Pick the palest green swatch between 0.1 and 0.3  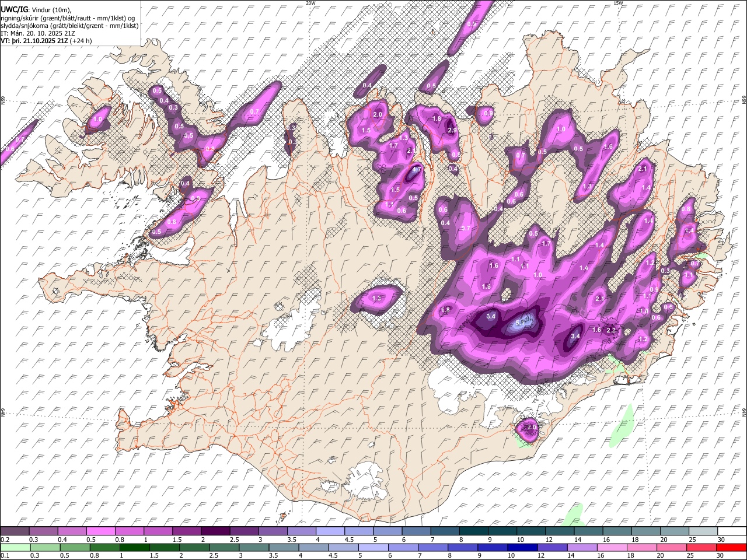(x=15, y=547)
